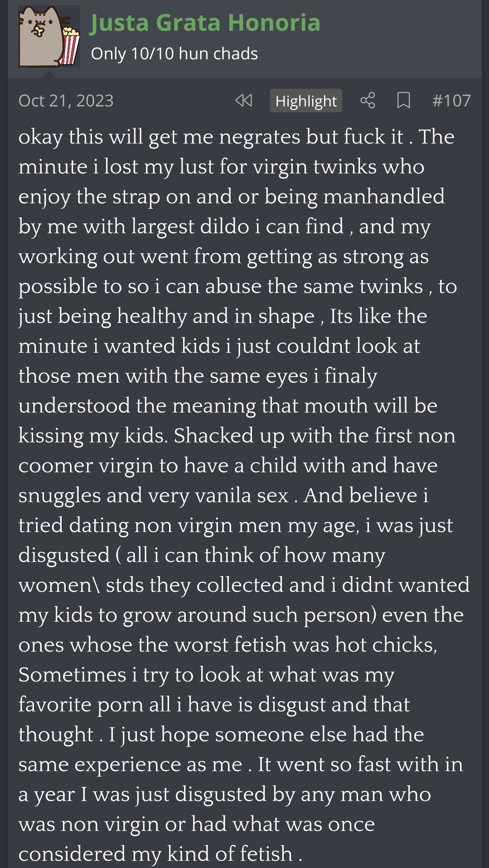Click the opening words "okay this will get"

82,137
